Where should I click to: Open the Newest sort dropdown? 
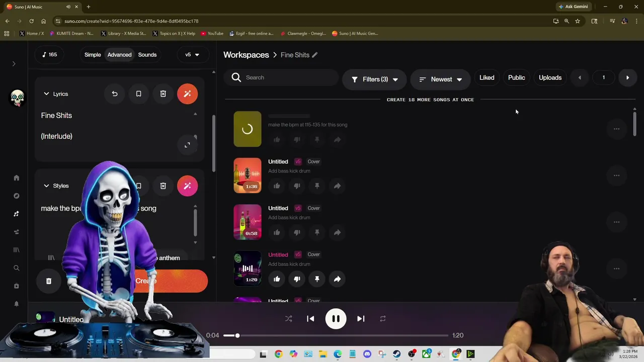[440, 79]
